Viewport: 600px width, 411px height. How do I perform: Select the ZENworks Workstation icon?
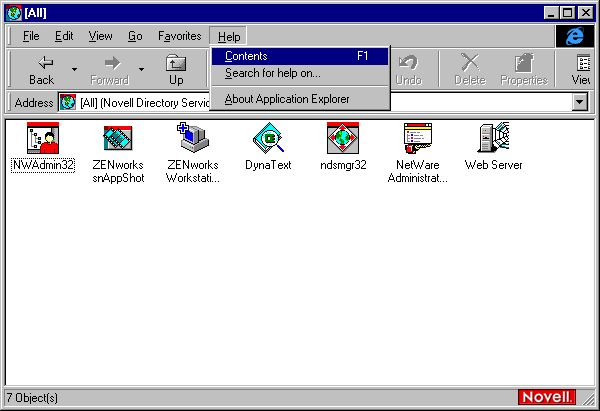click(x=193, y=138)
